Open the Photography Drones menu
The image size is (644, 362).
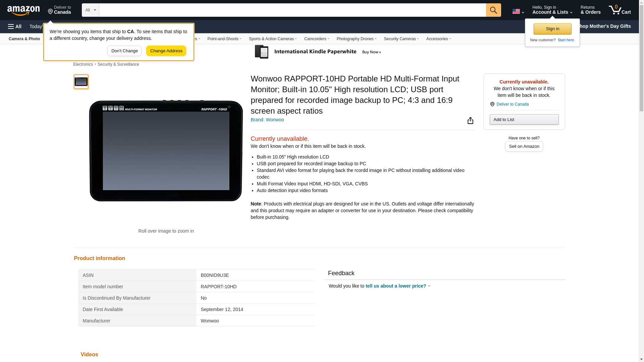pos(356,39)
